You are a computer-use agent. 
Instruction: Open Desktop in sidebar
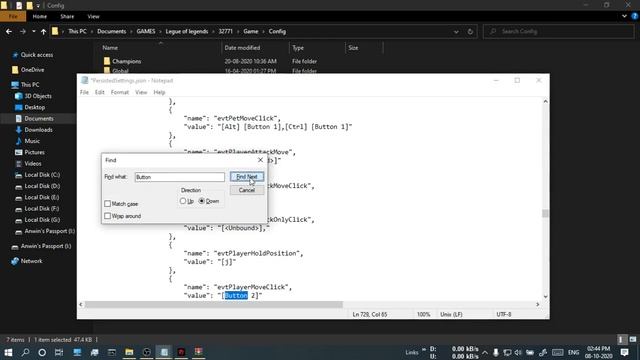coord(35,107)
